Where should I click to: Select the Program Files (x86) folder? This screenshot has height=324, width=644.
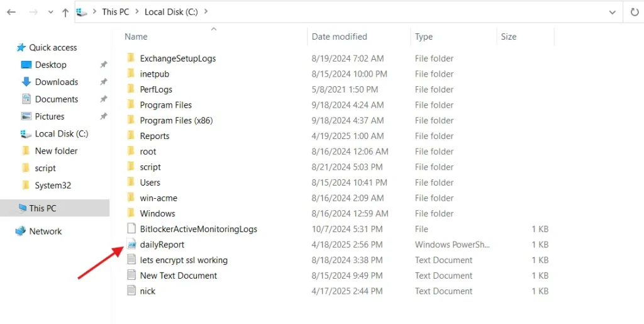tap(176, 120)
